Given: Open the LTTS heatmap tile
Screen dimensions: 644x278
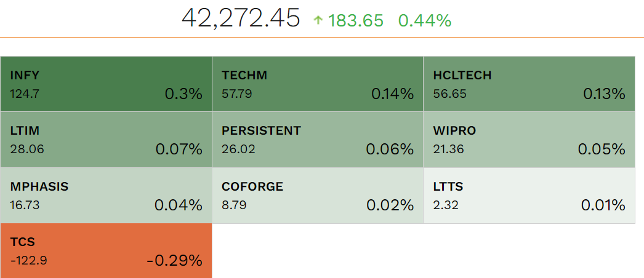Looking at the screenshot, I should [x=528, y=195].
